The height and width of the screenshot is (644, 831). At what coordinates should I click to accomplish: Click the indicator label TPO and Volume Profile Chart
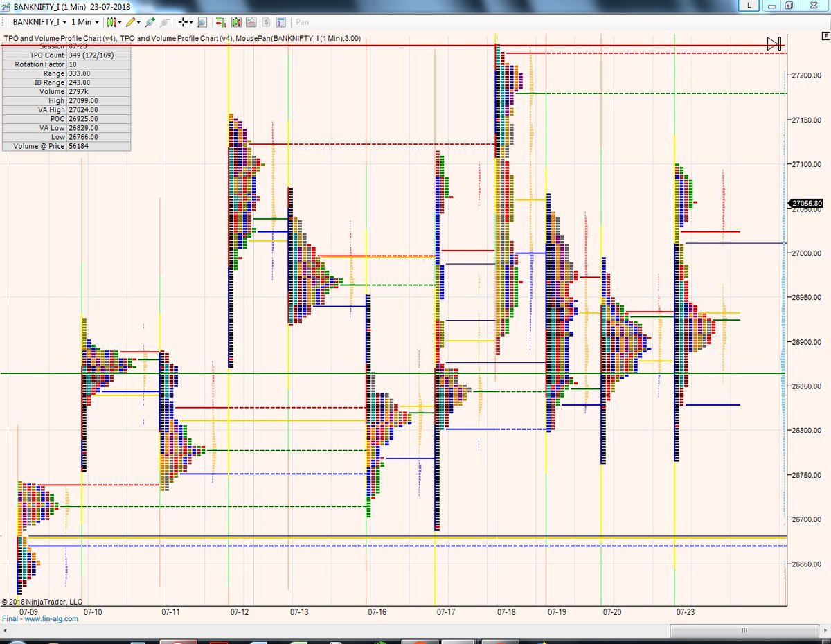point(60,39)
